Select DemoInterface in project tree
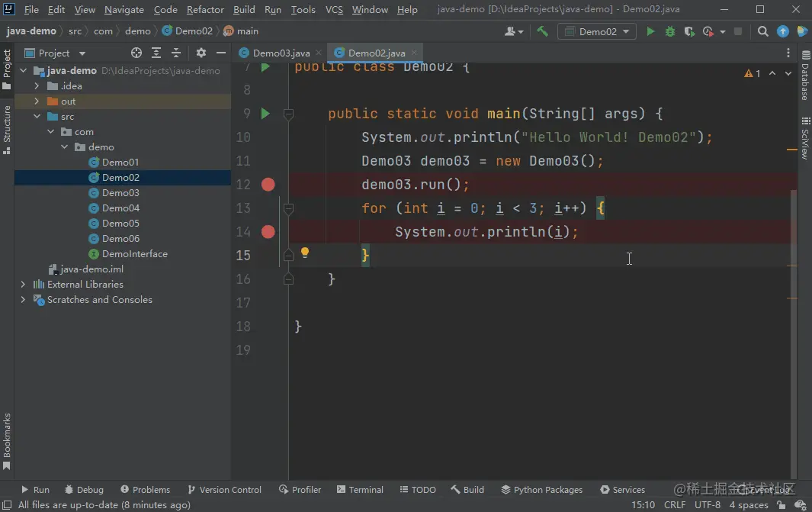The image size is (812, 512). tap(135, 254)
